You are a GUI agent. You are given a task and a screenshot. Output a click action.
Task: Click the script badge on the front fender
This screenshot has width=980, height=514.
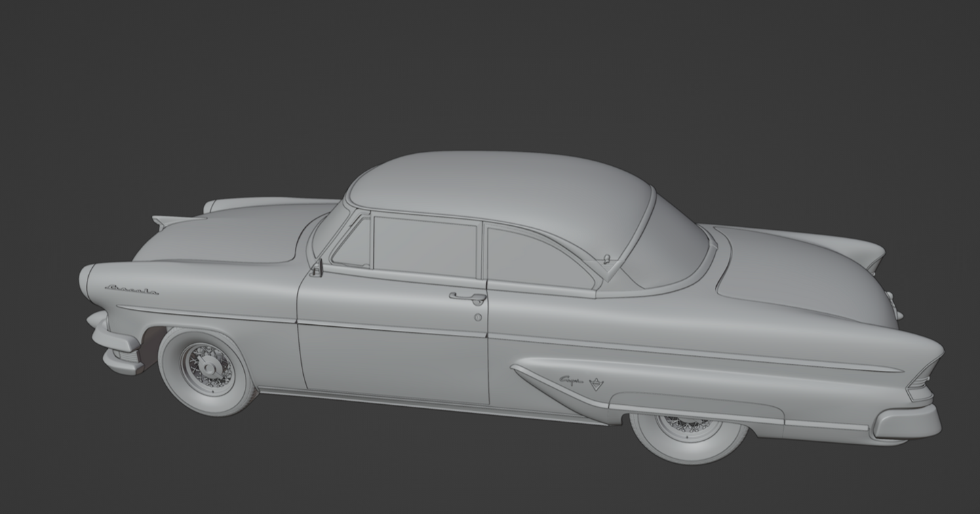click(x=132, y=290)
